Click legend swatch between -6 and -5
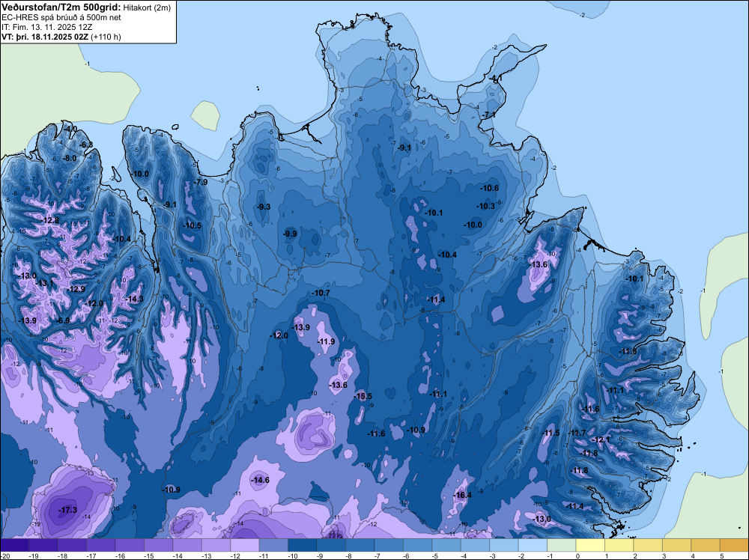This screenshot has width=749, height=560. [417, 545]
